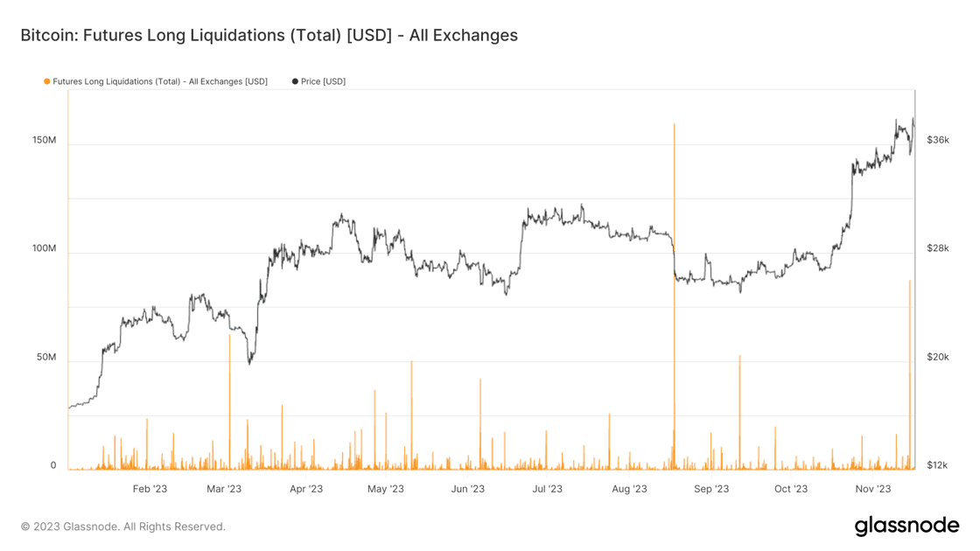Click the orange liquidation spike in early March
The height and width of the screenshot is (551, 980).
point(229,394)
